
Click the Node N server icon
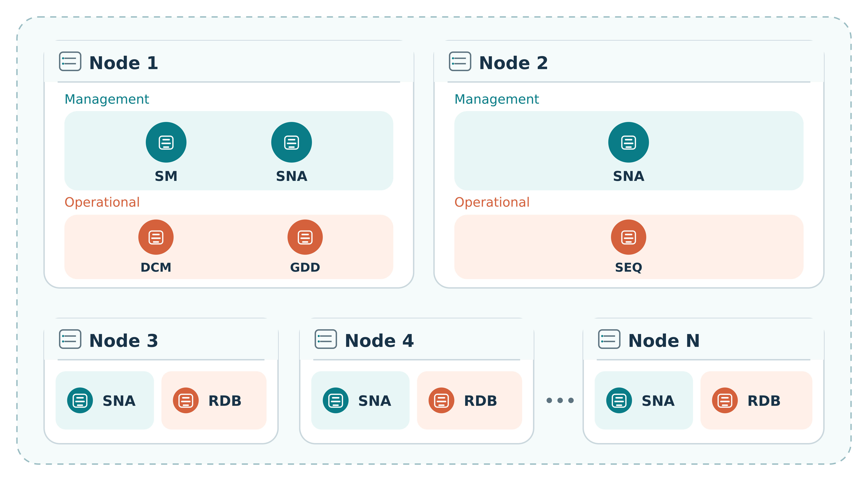(609, 339)
